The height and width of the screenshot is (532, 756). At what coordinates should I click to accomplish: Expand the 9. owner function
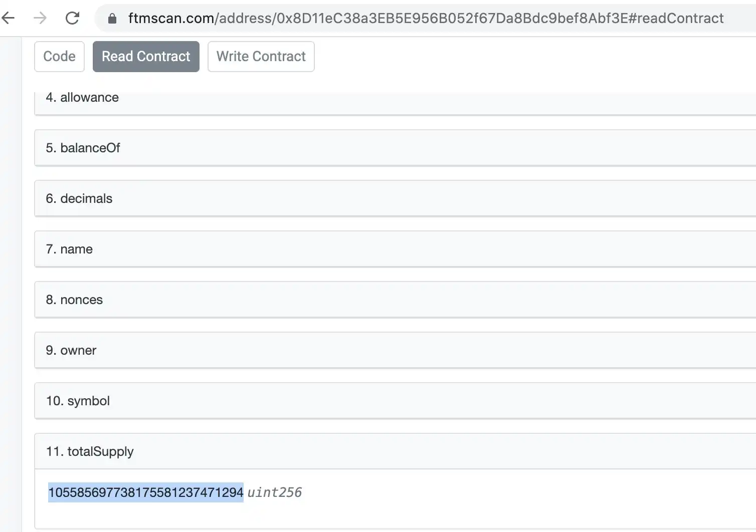(395, 350)
